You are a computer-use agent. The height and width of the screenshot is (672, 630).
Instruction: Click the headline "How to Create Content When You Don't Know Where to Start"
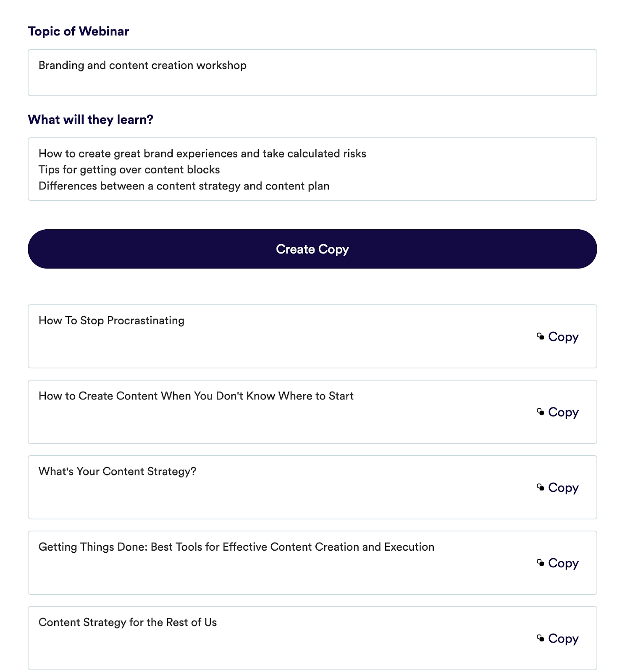tap(196, 396)
